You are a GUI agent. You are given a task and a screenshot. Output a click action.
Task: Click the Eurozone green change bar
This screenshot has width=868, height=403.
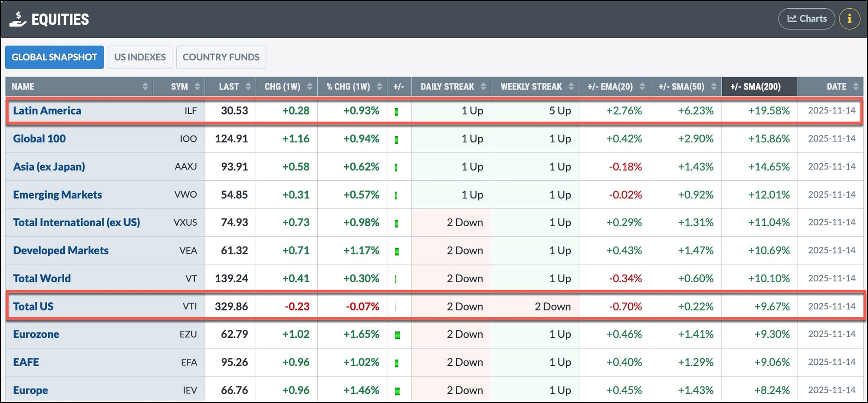click(x=397, y=335)
